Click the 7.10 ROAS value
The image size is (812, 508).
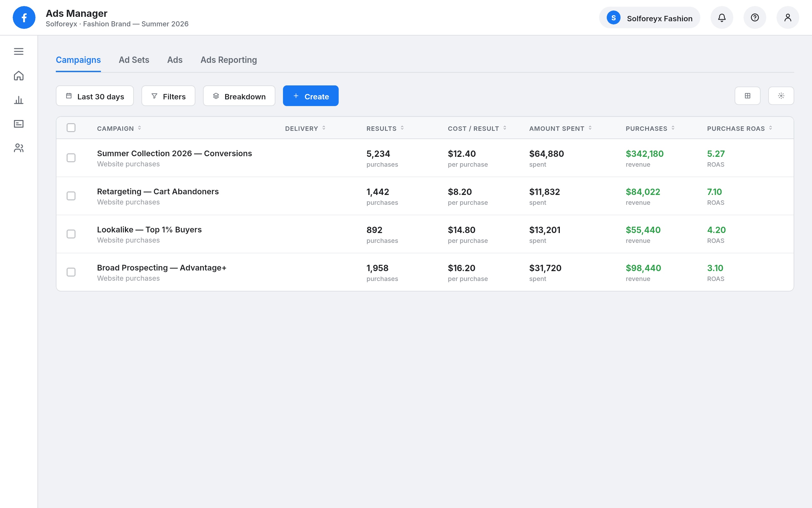pyautogui.click(x=714, y=192)
